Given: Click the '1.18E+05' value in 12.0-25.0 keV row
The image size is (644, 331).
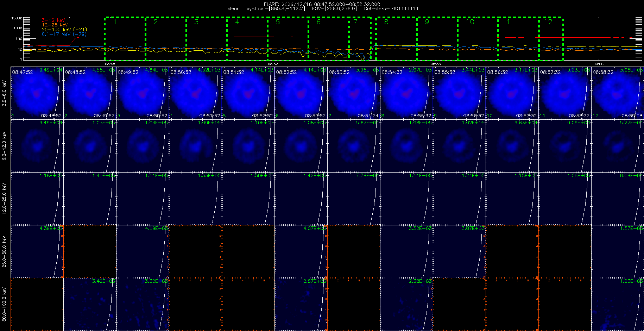Looking at the screenshot, I should tap(51, 175).
